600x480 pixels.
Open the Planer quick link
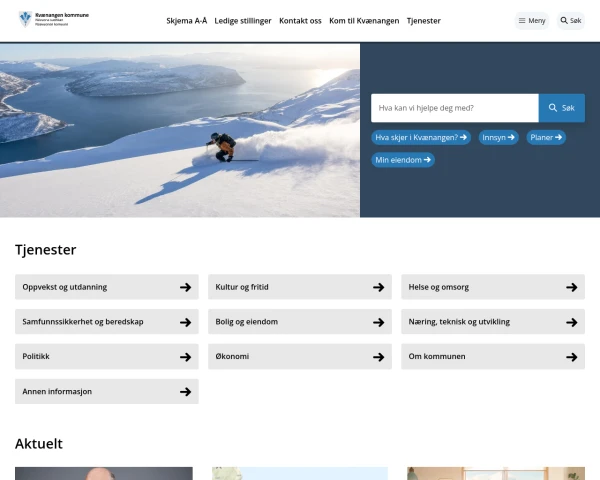click(546, 137)
